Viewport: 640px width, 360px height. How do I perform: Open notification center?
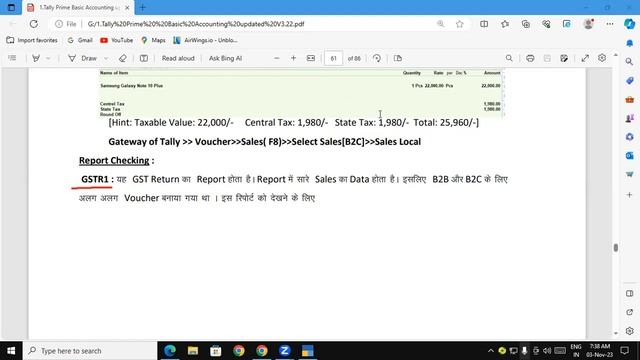point(624,351)
